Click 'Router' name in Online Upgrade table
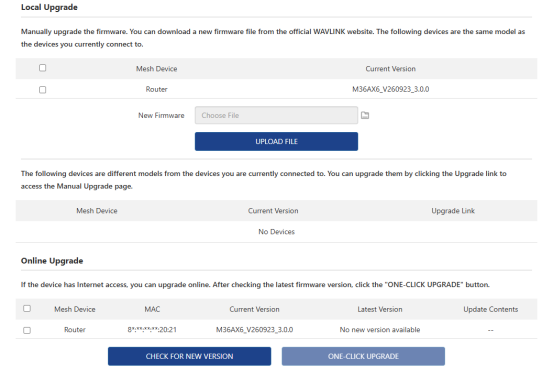The height and width of the screenshot is (373, 554). 75,330
